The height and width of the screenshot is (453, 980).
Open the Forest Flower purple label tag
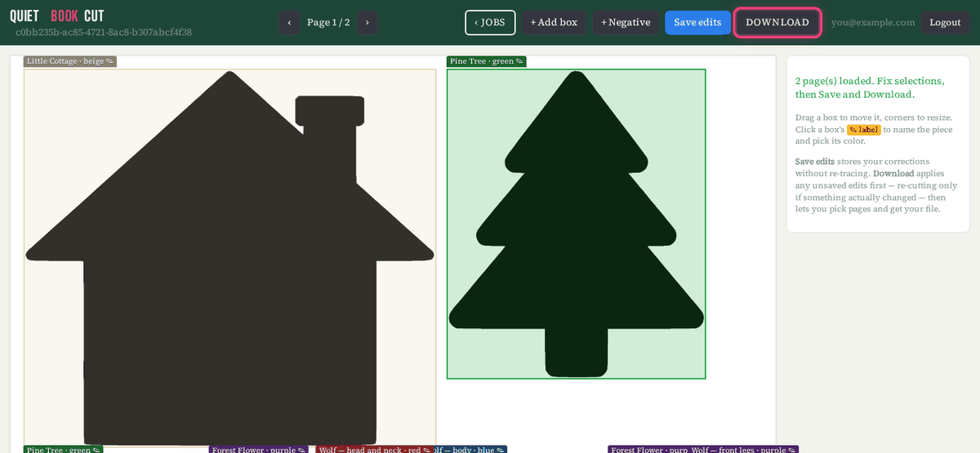click(x=259, y=449)
